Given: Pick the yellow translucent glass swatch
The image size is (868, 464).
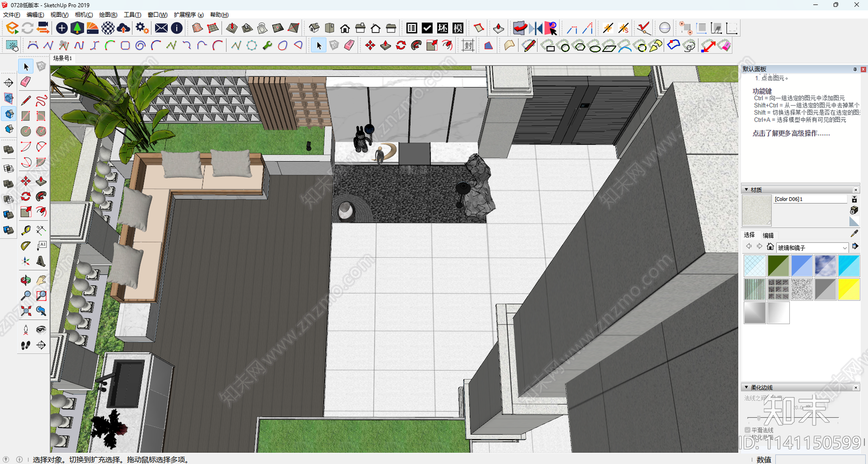Looking at the screenshot, I should click(849, 289).
